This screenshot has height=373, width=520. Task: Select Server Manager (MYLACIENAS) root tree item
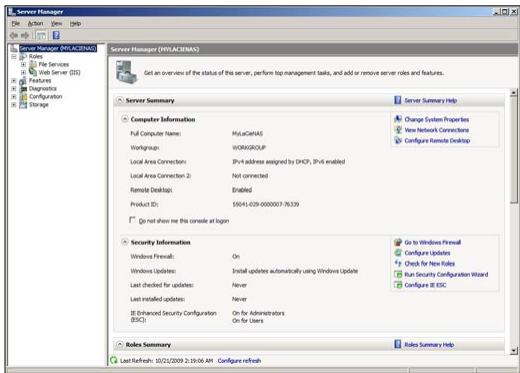[58, 48]
